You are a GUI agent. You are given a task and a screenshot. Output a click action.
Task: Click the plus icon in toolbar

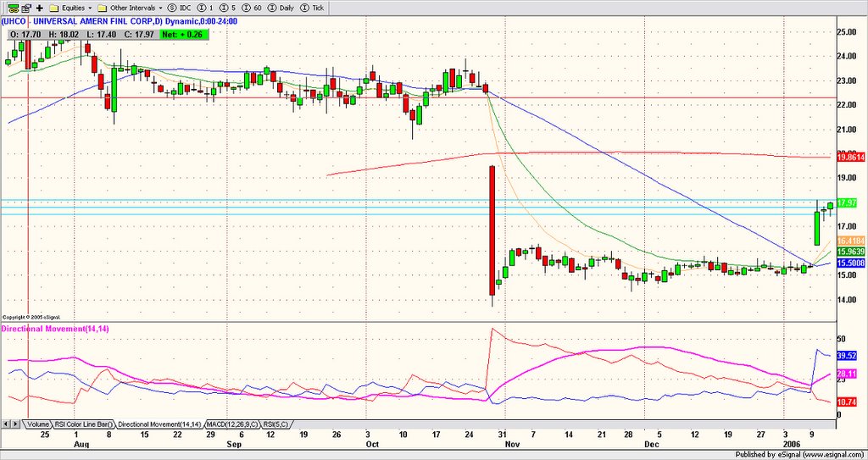pyautogui.click(x=39, y=8)
